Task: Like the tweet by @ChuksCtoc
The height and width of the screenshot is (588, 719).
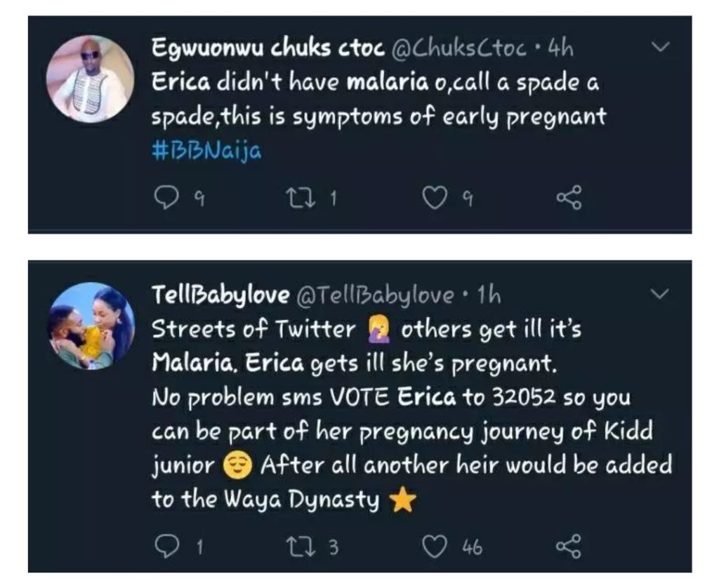Action: [435, 199]
